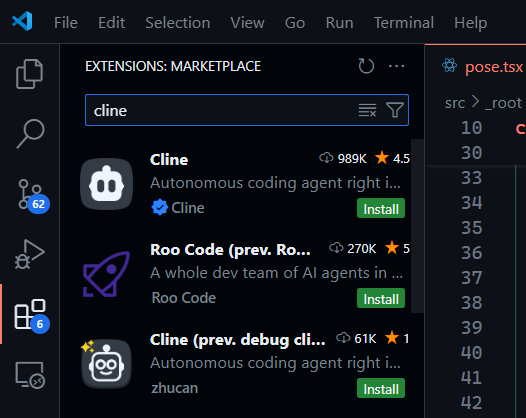Click the Cline publisher name
The image size is (526, 418).
188,208
